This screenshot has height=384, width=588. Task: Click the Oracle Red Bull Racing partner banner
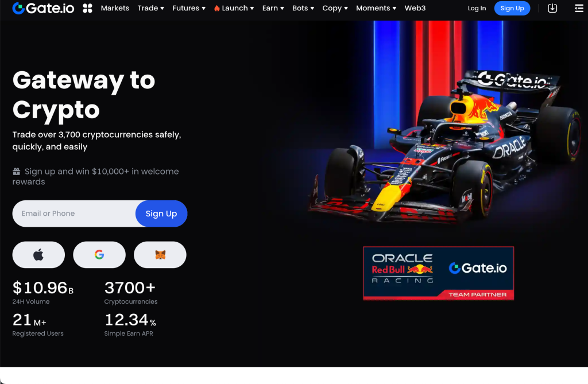[x=438, y=273]
